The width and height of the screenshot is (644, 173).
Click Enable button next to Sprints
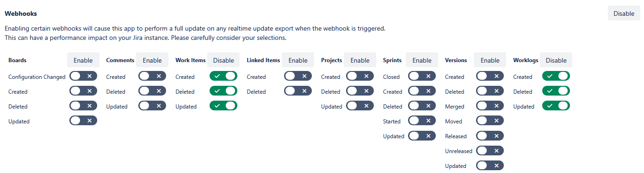(x=422, y=60)
